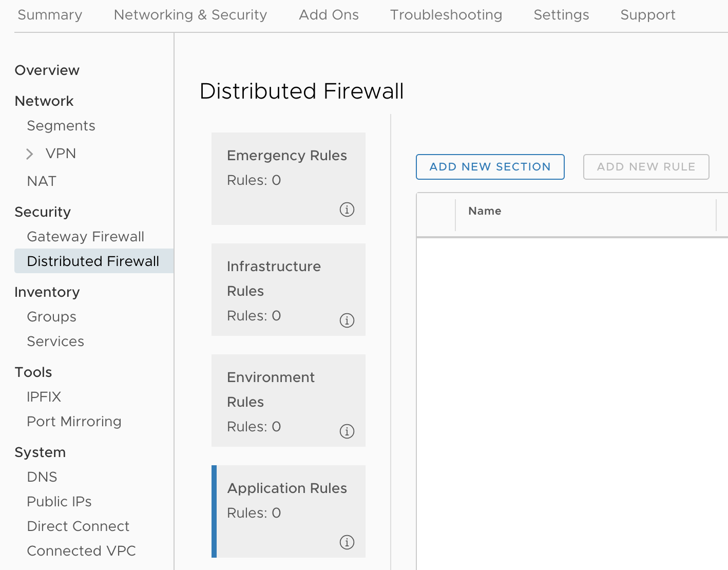Click the Add New Rule button
The height and width of the screenshot is (570, 728).
(646, 167)
